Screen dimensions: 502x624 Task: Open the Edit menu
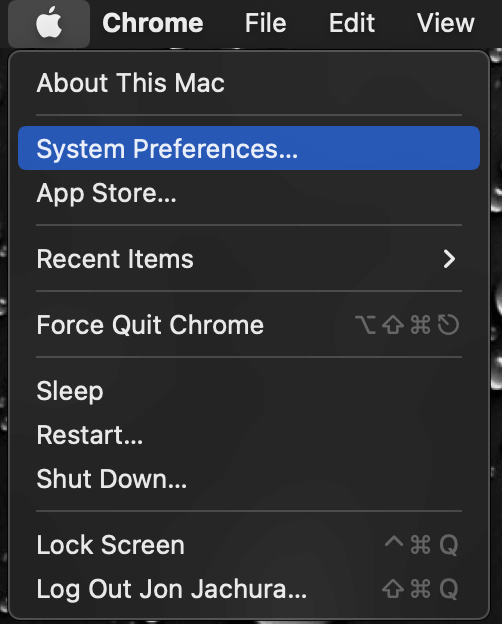coord(352,23)
